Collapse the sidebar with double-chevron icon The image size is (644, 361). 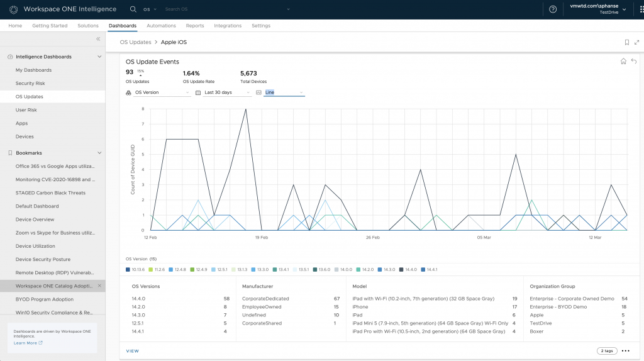98,39
